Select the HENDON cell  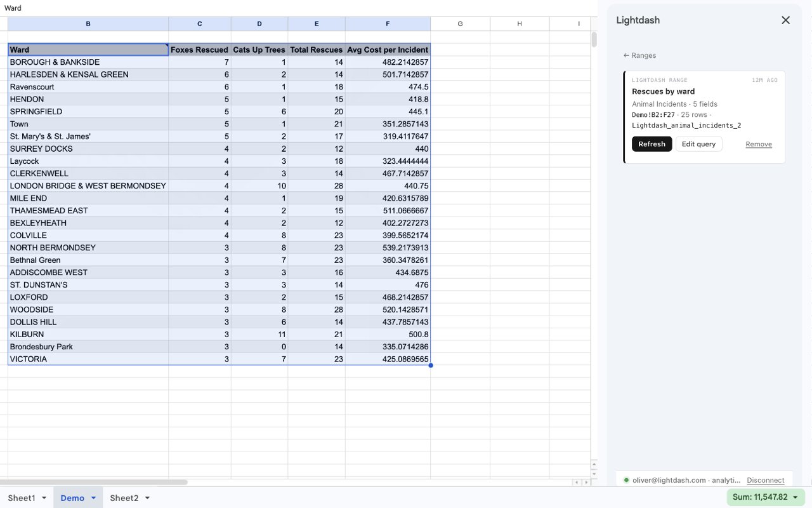(x=88, y=99)
